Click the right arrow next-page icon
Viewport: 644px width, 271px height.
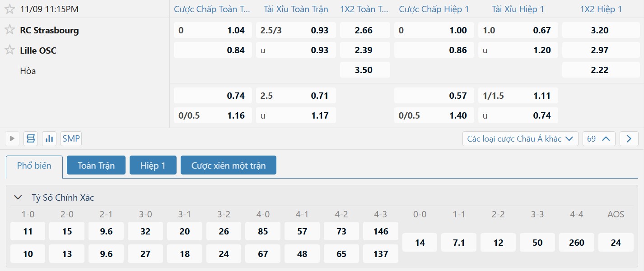point(629,138)
